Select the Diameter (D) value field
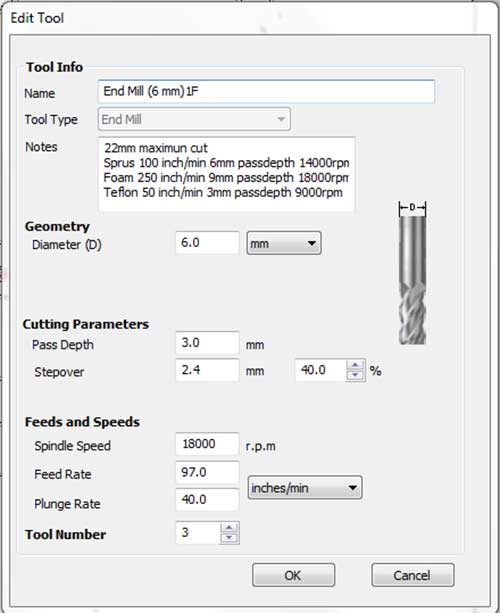The height and width of the screenshot is (613, 500). (x=207, y=243)
